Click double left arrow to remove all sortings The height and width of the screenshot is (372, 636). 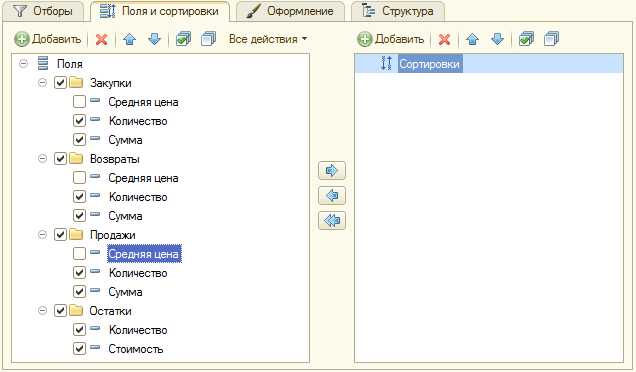[x=332, y=221]
